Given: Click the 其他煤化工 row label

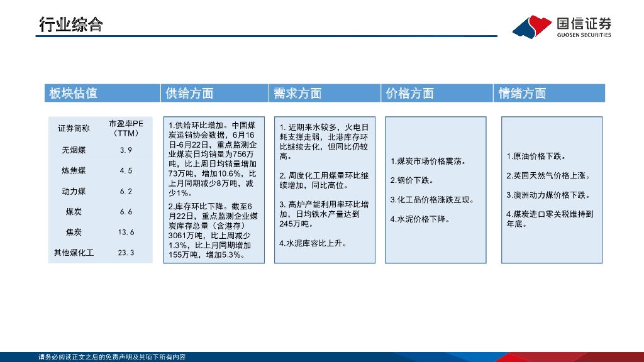Looking at the screenshot, I should [74, 253].
